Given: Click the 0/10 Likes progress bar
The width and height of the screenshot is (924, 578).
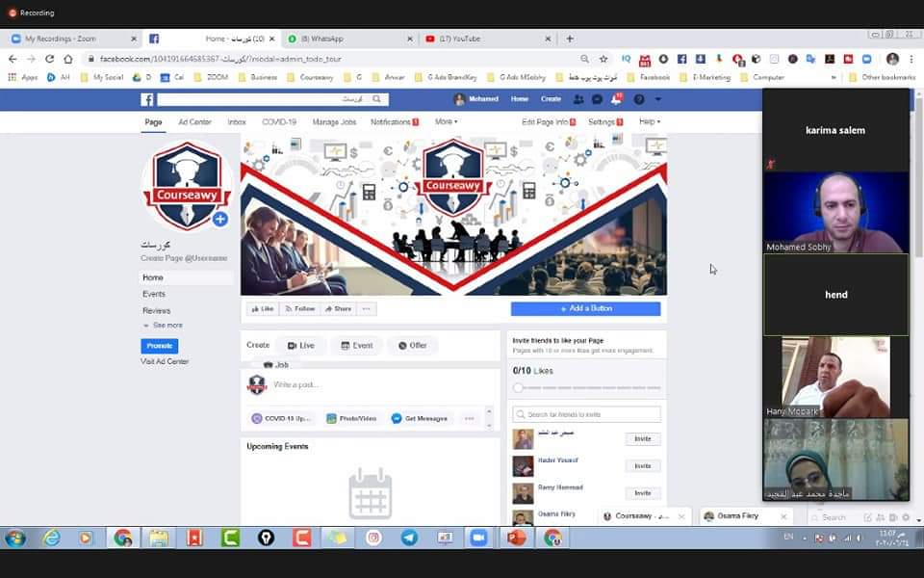Looking at the screenshot, I should pos(587,387).
